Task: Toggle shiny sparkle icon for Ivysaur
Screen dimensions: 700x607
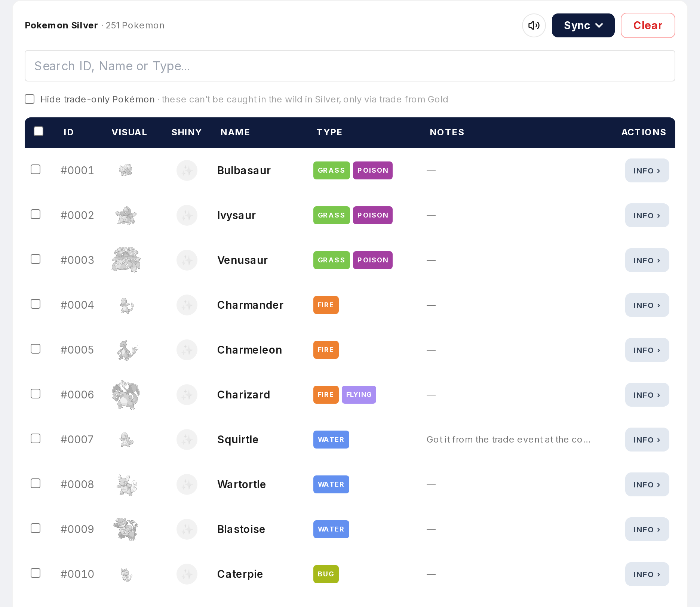Action: pyautogui.click(x=187, y=215)
